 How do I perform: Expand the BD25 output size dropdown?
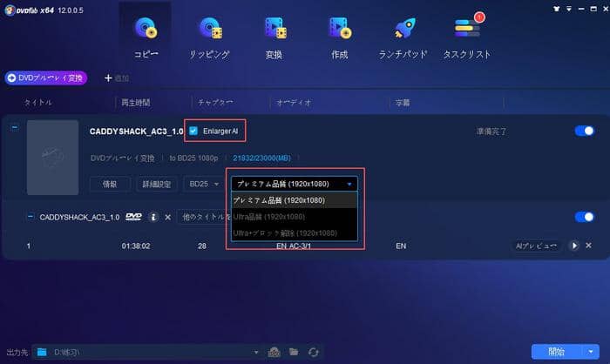(x=202, y=184)
